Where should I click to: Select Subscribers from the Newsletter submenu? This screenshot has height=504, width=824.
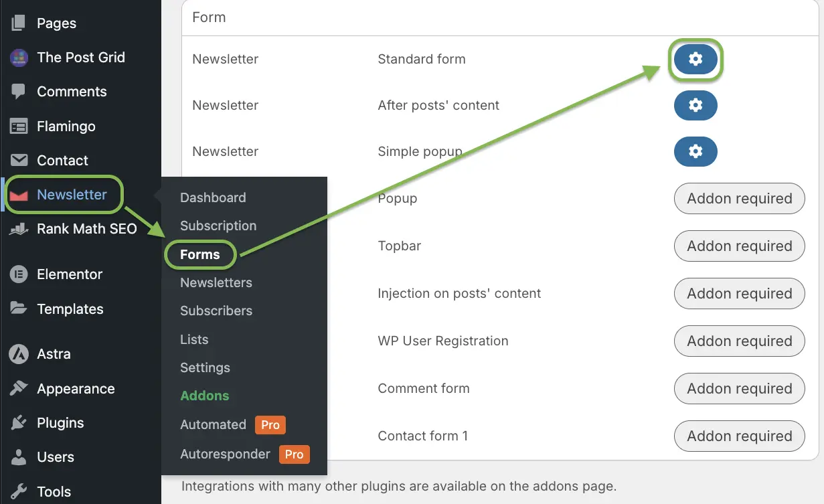(216, 311)
